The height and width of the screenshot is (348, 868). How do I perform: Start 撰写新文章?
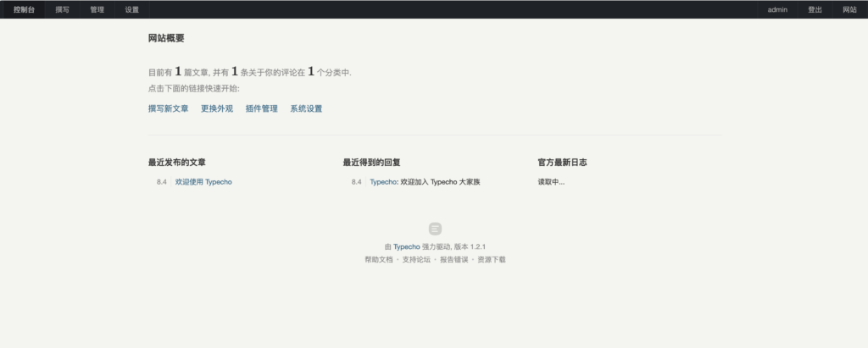coord(169,108)
